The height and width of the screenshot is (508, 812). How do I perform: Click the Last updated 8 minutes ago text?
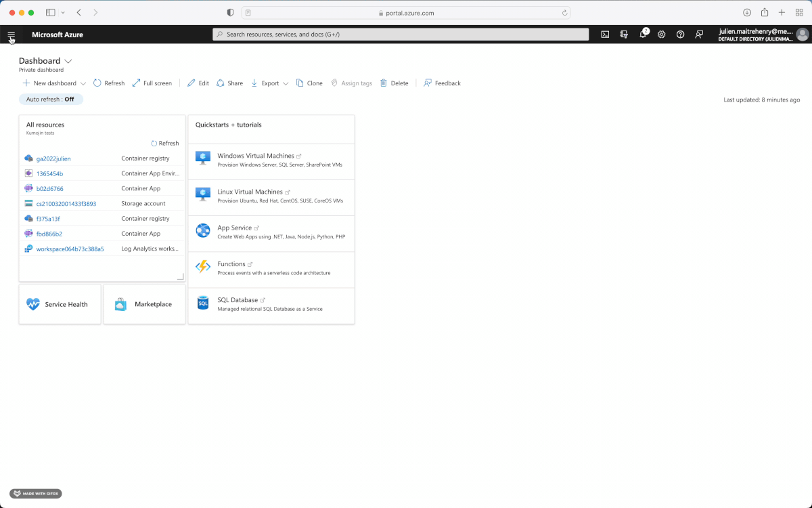pos(762,100)
